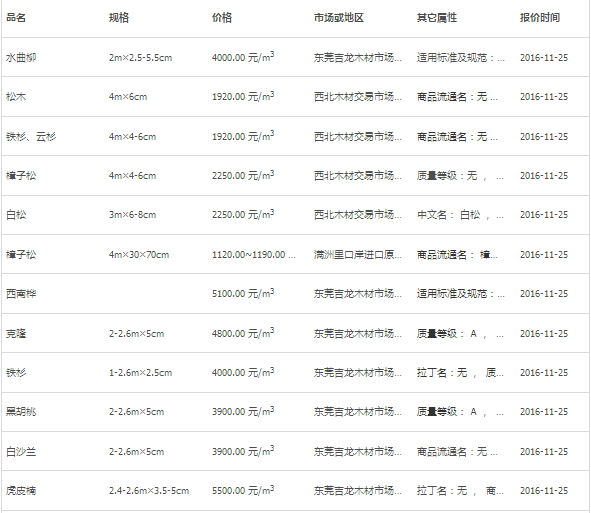Screen dimensions: 591x513
Task: Click the 其它属性 column header
Action: point(436,18)
